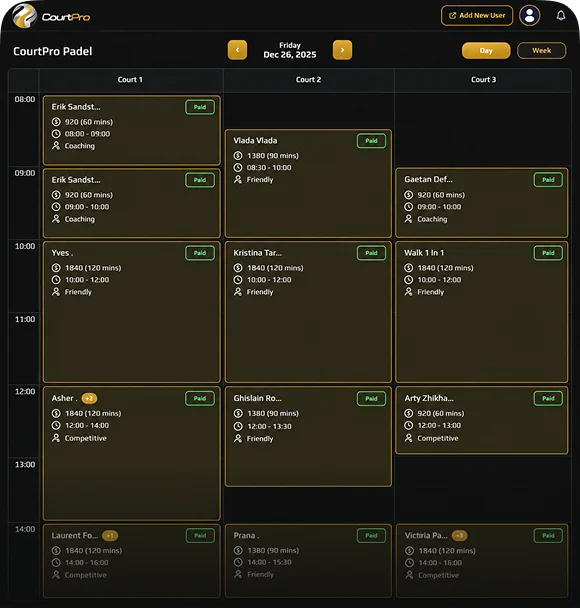Click Paid badge on Gaetan Def booking

pyautogui.click(x=548, y=180)
